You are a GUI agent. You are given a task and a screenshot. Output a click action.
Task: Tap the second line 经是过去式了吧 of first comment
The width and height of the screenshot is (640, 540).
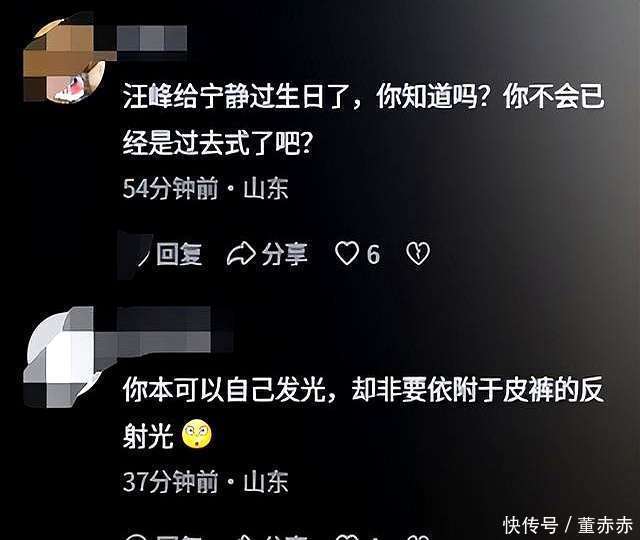(218, 143)
